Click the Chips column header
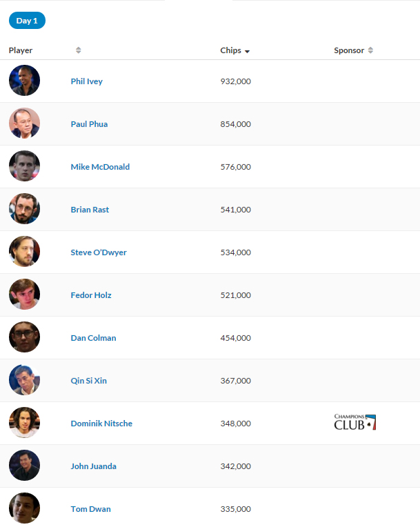 pyautogui.click(x=231, y=50)
